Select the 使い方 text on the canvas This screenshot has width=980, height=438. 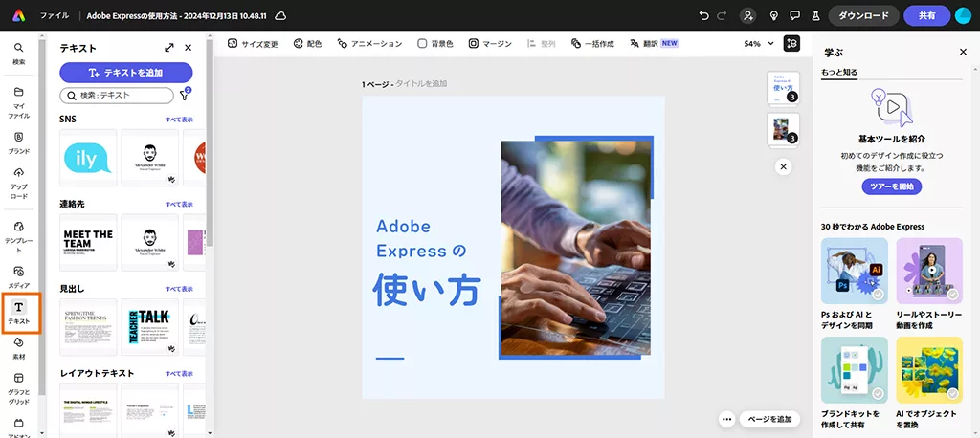pos(427,290)
